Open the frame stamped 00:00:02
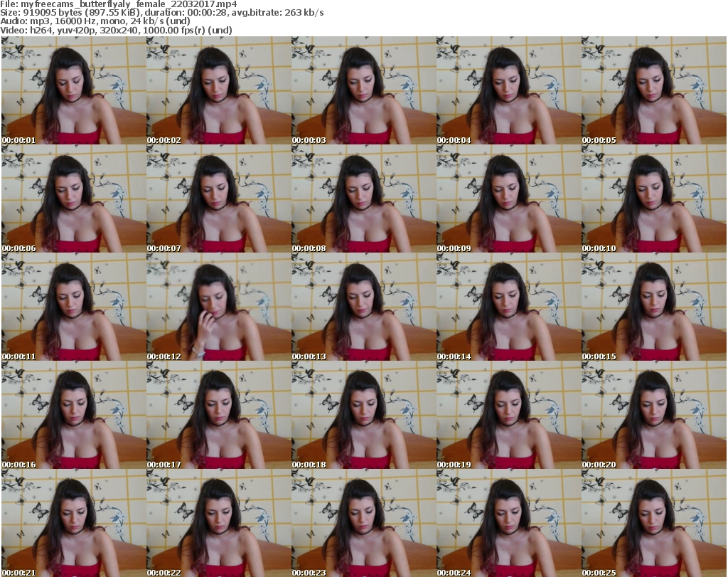The width and height of the screenshot is (728, 577). click(219, 90)
